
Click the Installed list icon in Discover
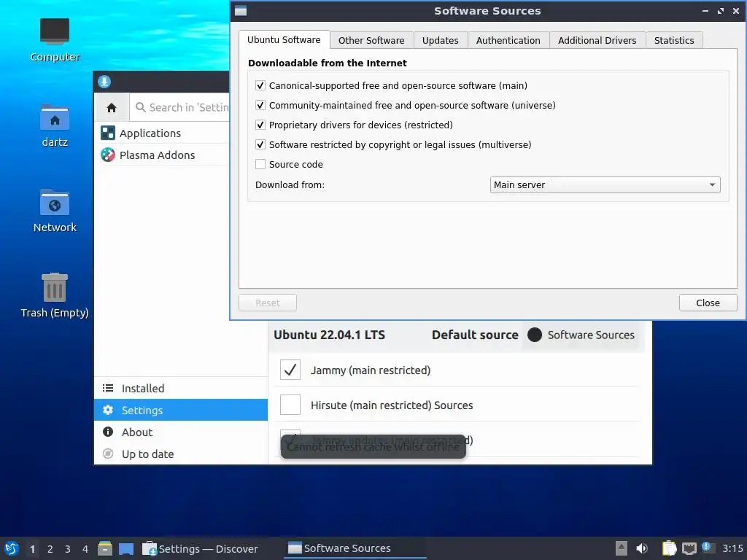(x=108, y=388)
